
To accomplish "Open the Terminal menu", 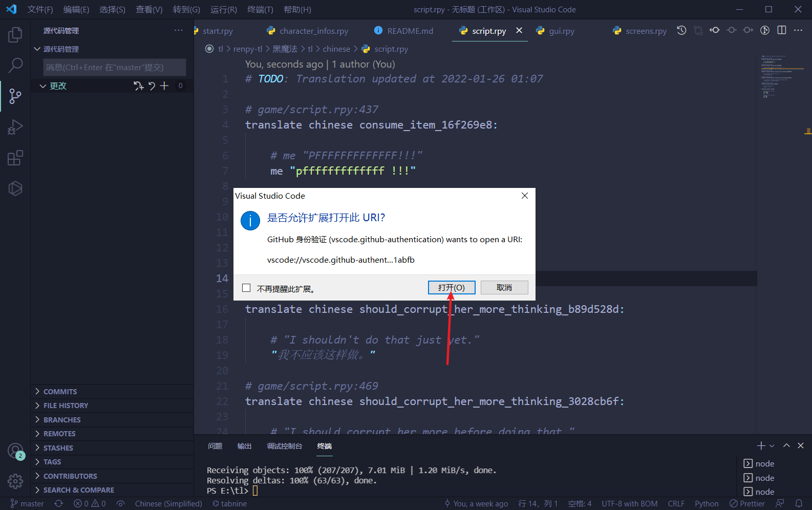I will coord(260,9).
